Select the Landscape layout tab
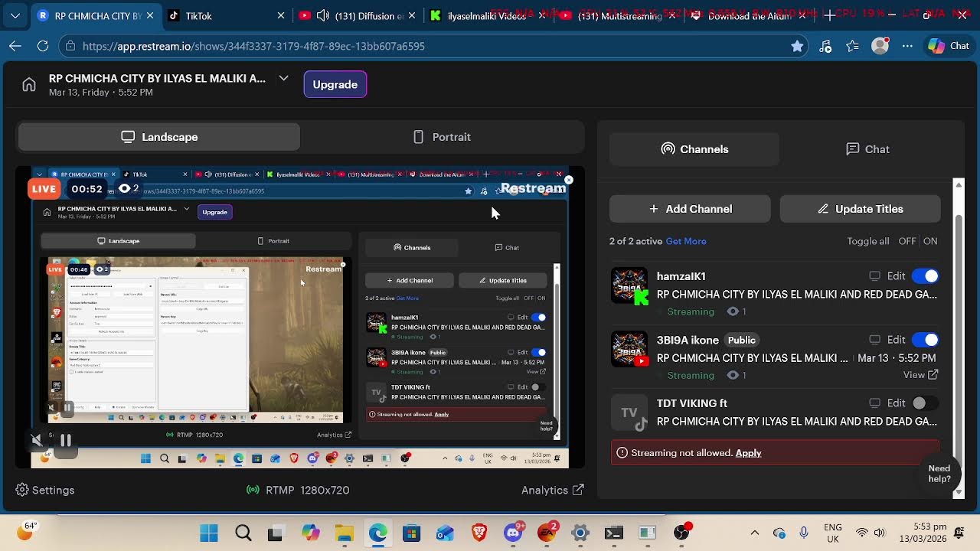This screenshot has width=980, height=551. (159, 137)
